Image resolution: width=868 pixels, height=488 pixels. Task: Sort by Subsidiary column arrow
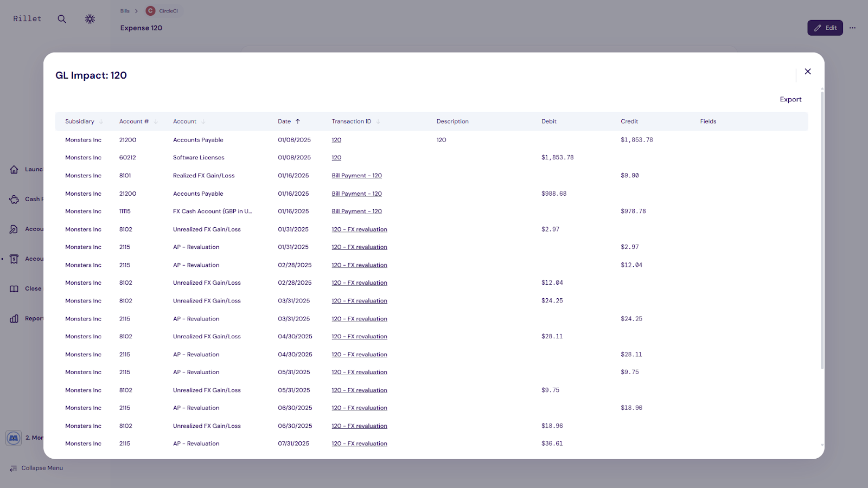(x=101, y=121)
